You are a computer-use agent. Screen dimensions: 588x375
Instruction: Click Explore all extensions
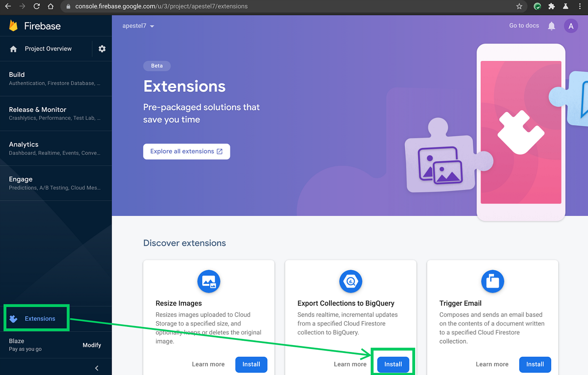pyautogui.click(x=186, y=151)
